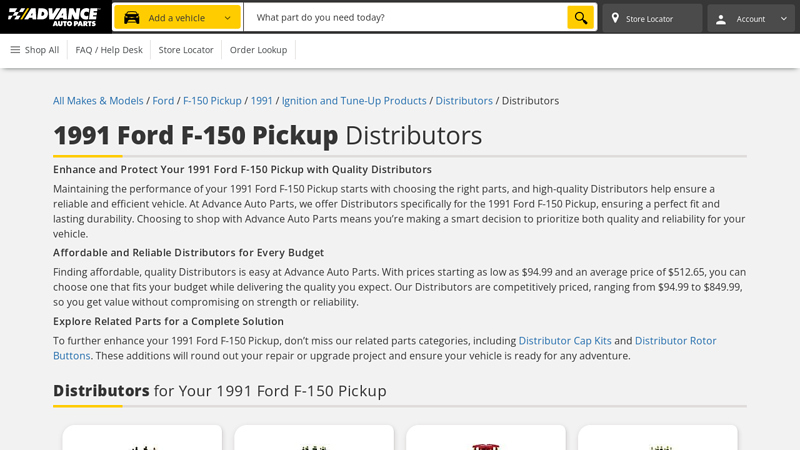The image size is (800, 450).
Task: Open the Shop All hamburger menu
Action: click(x=34, y=50)
